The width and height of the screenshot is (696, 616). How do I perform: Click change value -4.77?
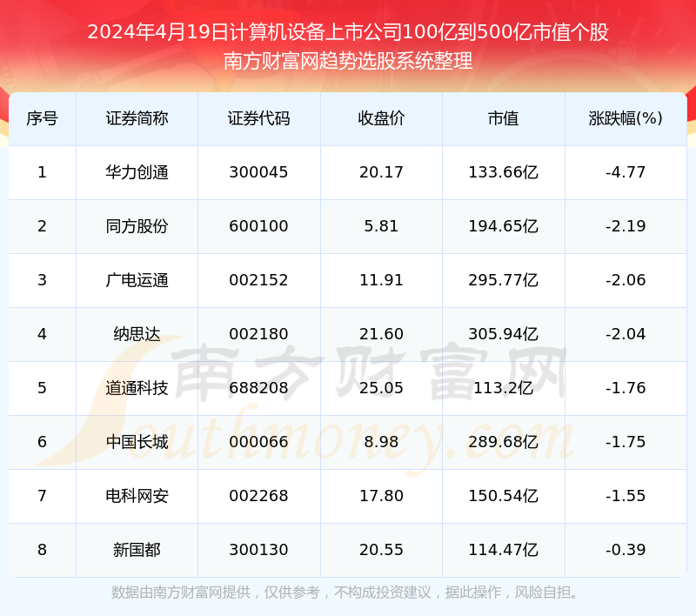click(626, 172)
